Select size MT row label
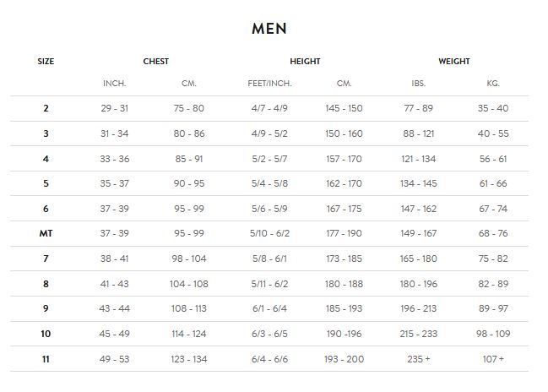This screenshot has width=548, height=392. tap(46, 233)
